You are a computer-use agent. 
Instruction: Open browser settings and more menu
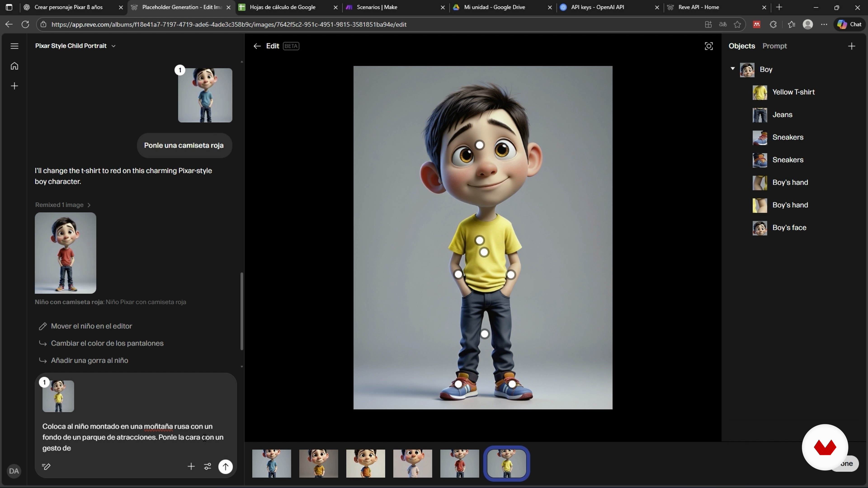coord(824,24)
